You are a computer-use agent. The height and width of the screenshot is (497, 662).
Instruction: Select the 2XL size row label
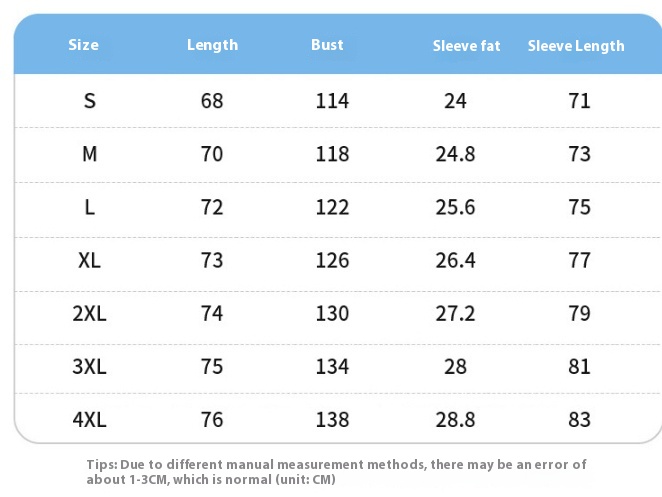click(x=90, y=313)
